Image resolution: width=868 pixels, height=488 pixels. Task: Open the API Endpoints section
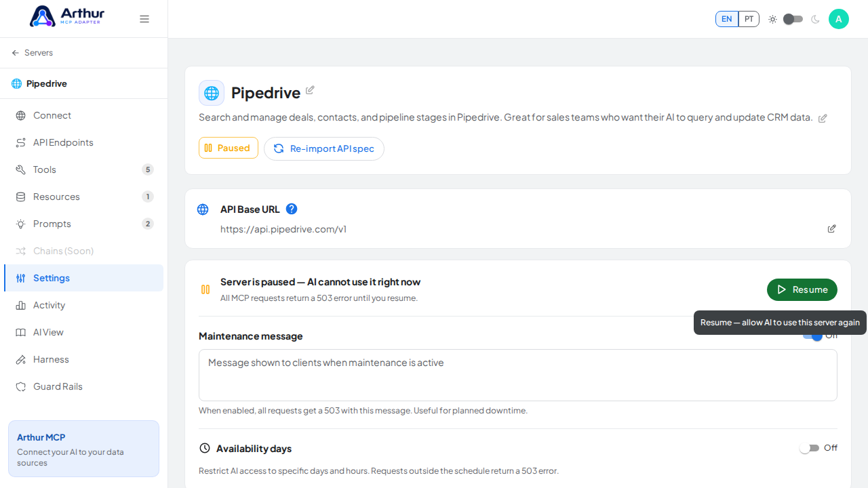point(83,142)
